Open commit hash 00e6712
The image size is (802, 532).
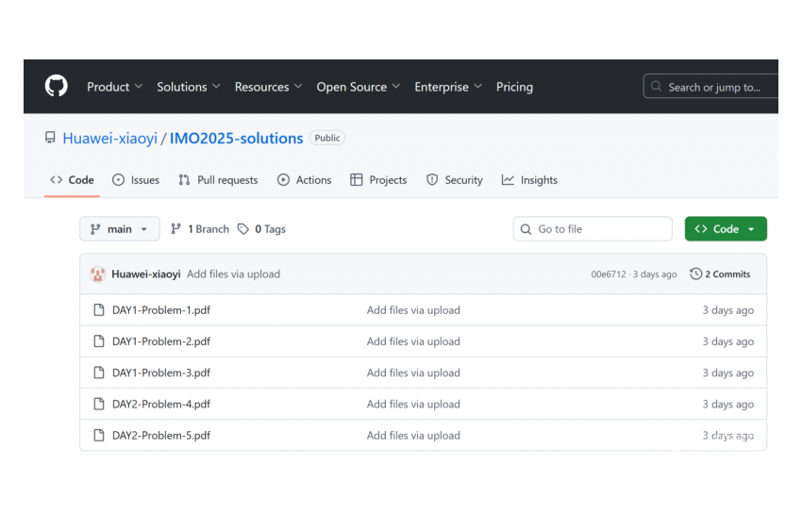click(609, 274)
